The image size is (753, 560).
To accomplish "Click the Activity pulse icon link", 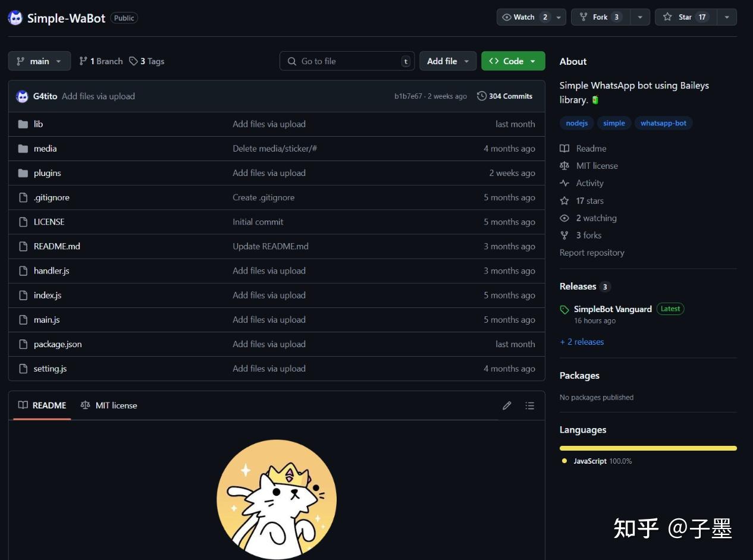I will point(564,183).
